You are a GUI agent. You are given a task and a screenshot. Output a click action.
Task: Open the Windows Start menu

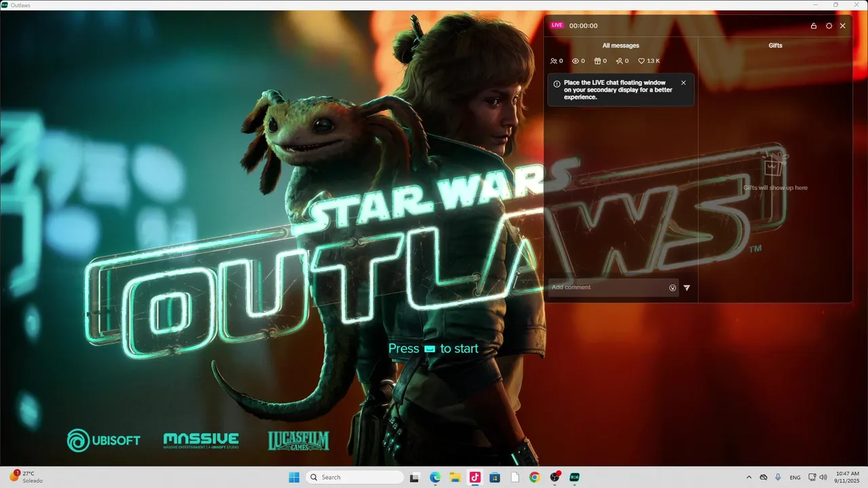[x=294, y=477]
